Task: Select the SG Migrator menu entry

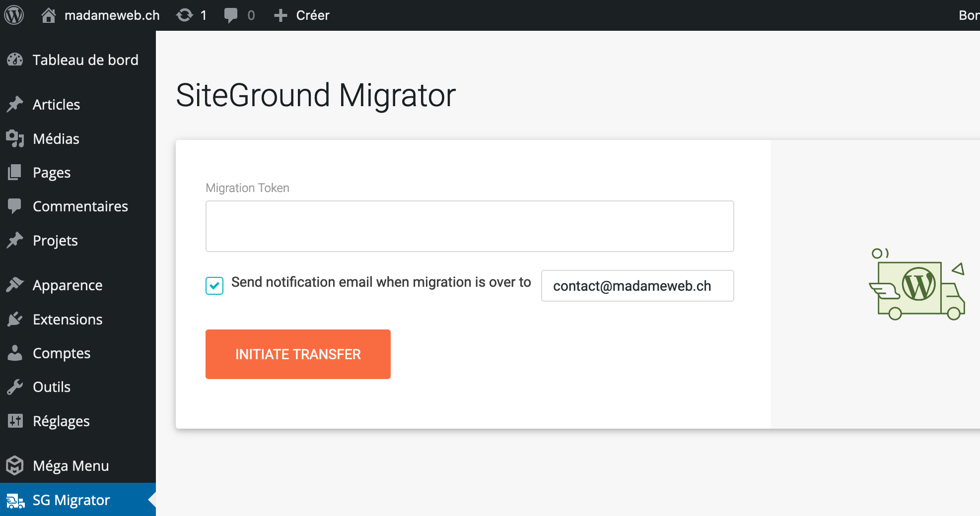Action: click(71, 500)
